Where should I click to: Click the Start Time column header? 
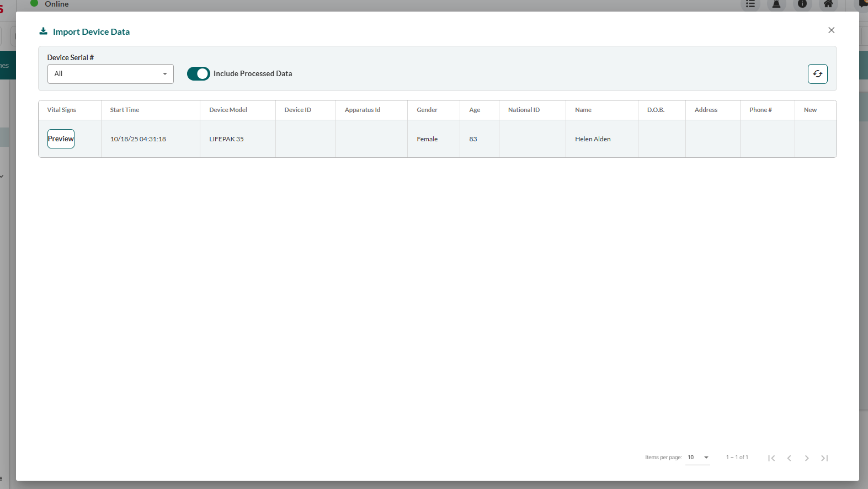pyautogui.click(x=125, y=110)
